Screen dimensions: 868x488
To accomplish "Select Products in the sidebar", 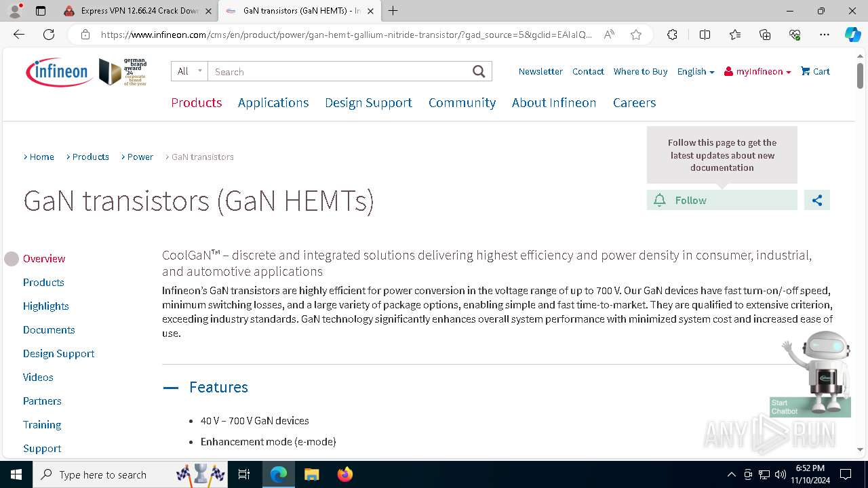I will pos(43,282).
